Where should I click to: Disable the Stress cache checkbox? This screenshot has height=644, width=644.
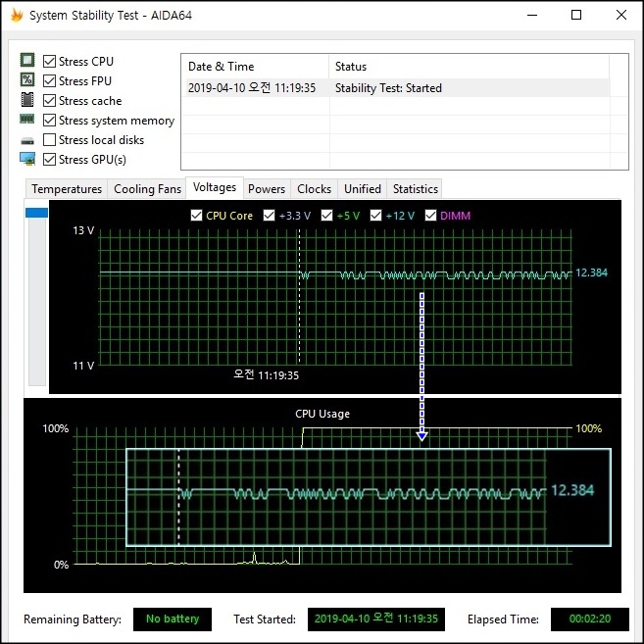[49, 101]
